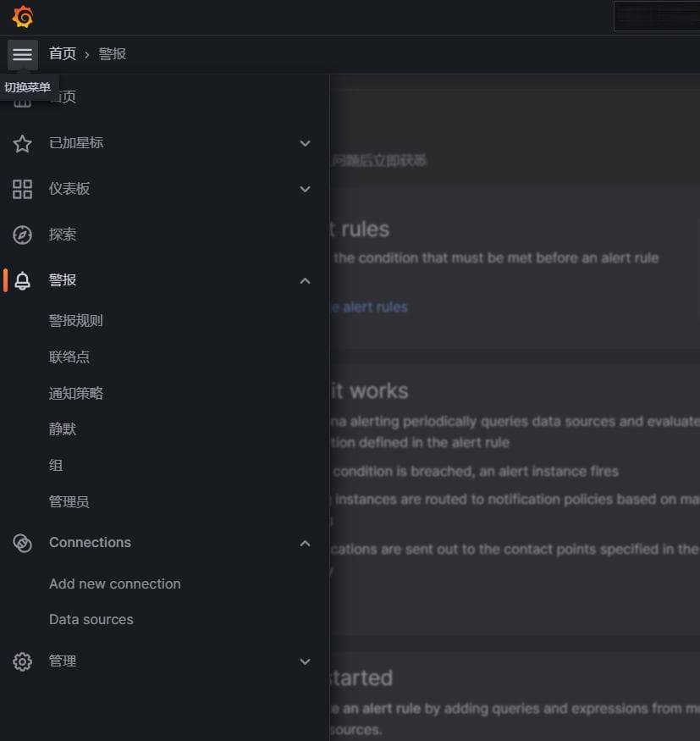Open 管理 menu item
Viewport: 700px width, 741px height.
(63, 661)
